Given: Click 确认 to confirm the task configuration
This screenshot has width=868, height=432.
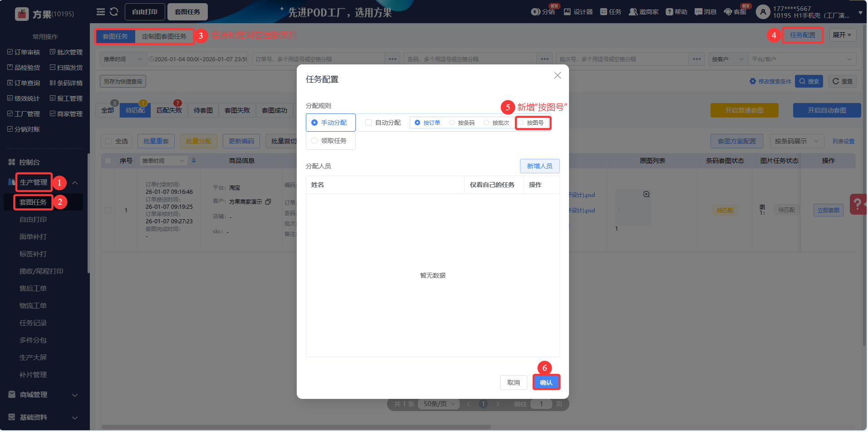Looking at the screenshot, I should click(x=546, y=383).
